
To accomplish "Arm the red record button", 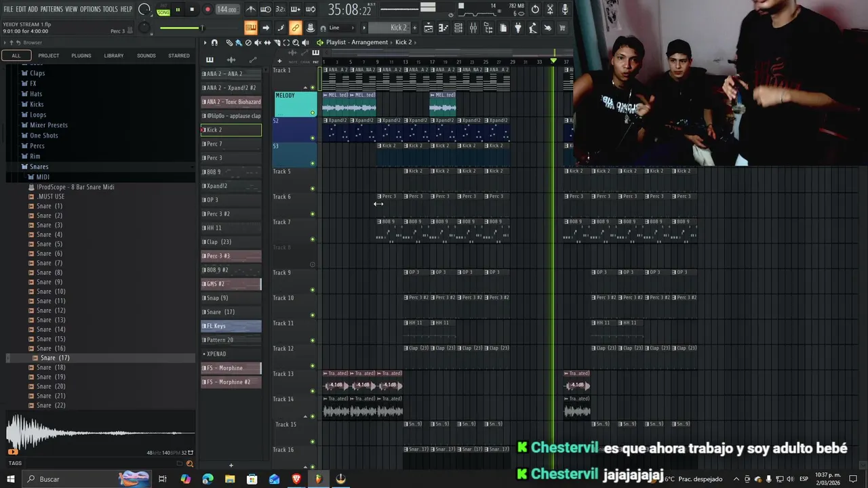I will [208, 9].
